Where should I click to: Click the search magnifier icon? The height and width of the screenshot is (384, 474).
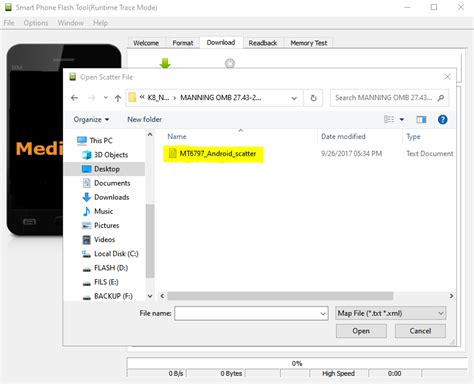pos(441,98)
